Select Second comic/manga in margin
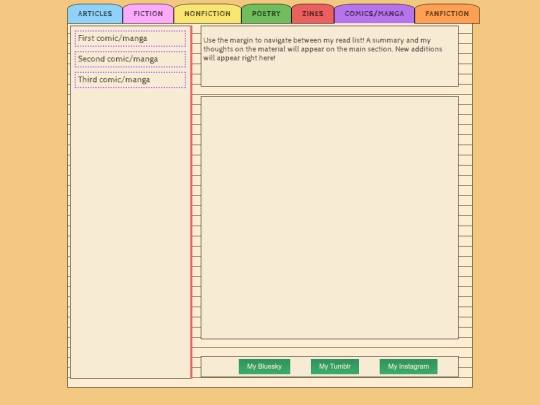This screenshot has height=405, width=540. (130, 59)
